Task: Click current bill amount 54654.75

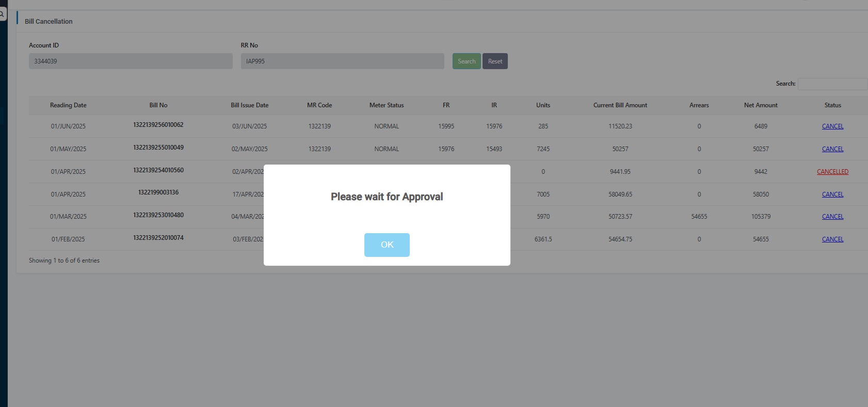Action: pyautogui.click(x=620, y=239)
